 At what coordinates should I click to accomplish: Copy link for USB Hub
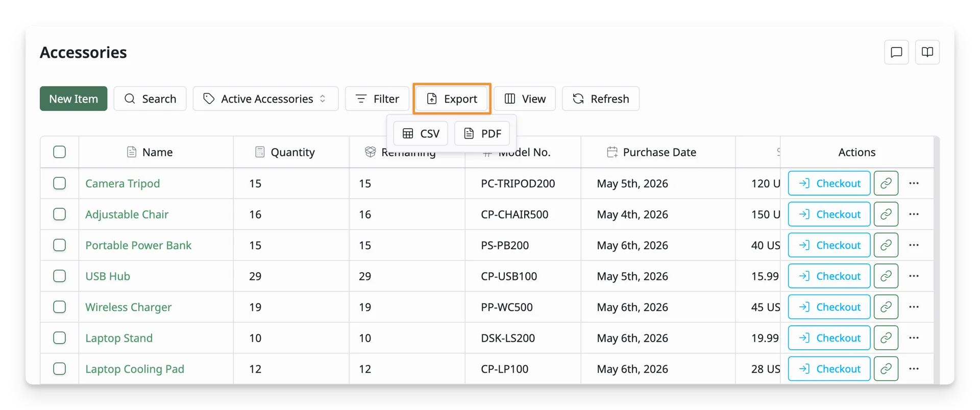tap(886, 276)
